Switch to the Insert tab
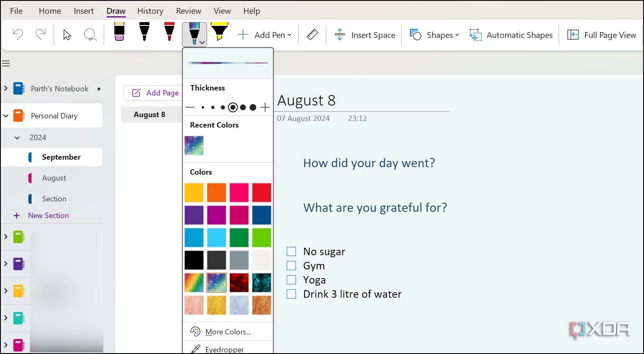The width and height of the screenshot is (644, 354). tap(83, 11)
